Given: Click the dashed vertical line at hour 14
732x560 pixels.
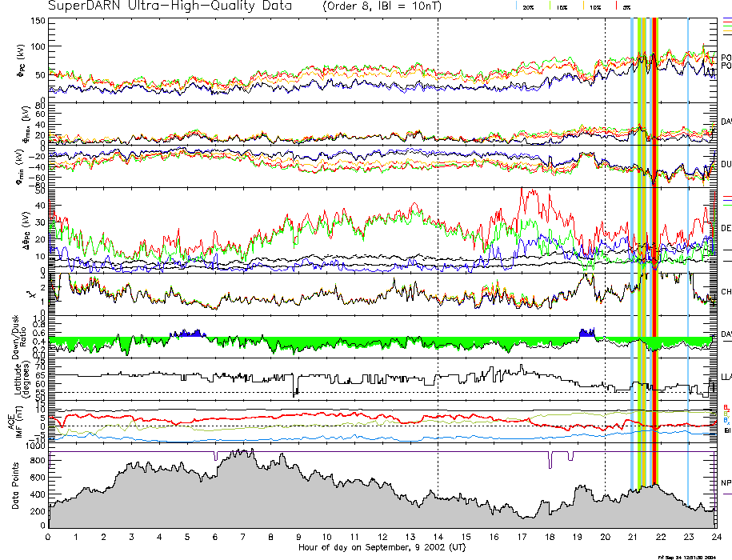Looking at the screenshot, I should click(x=438, y=240).
